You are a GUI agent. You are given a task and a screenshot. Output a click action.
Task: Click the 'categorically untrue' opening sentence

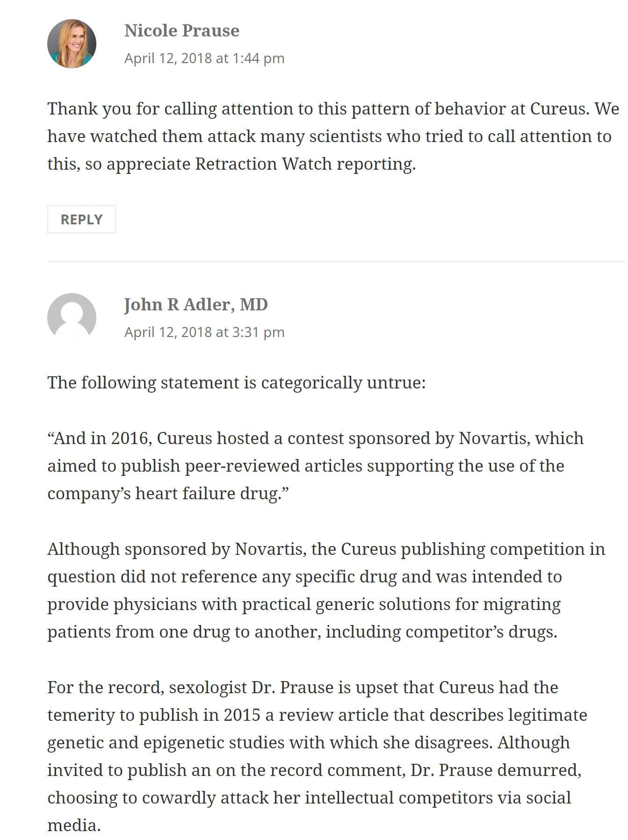[x=236, y=383]
